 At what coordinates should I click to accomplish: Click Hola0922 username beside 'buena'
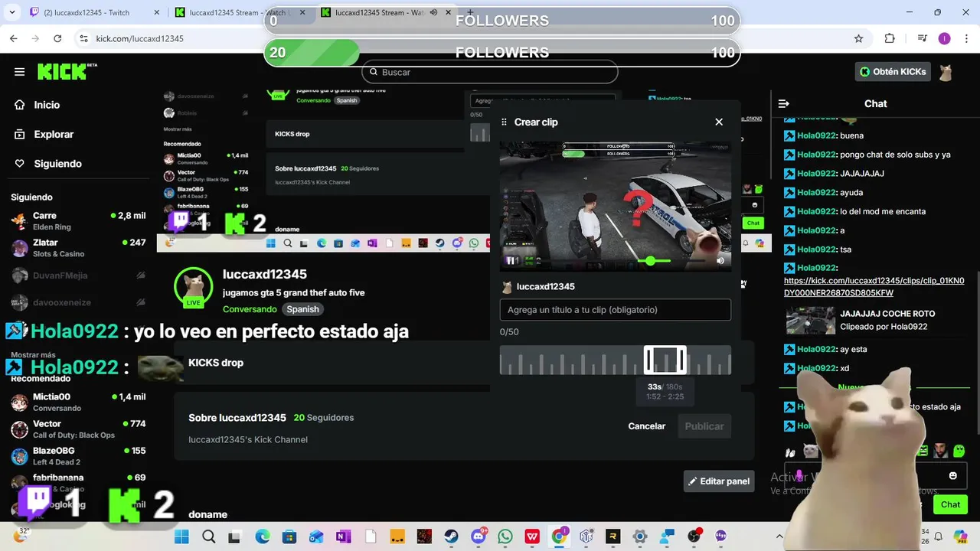tap(816, 135)
